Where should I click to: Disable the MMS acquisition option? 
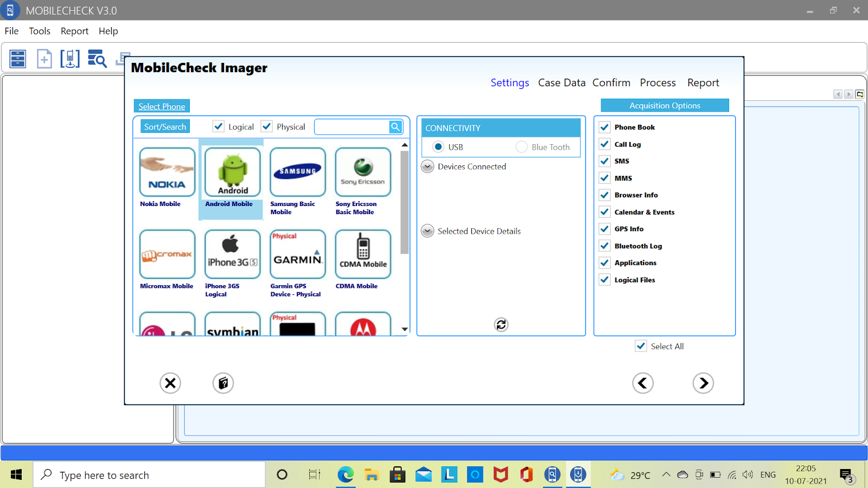[604, 178]
